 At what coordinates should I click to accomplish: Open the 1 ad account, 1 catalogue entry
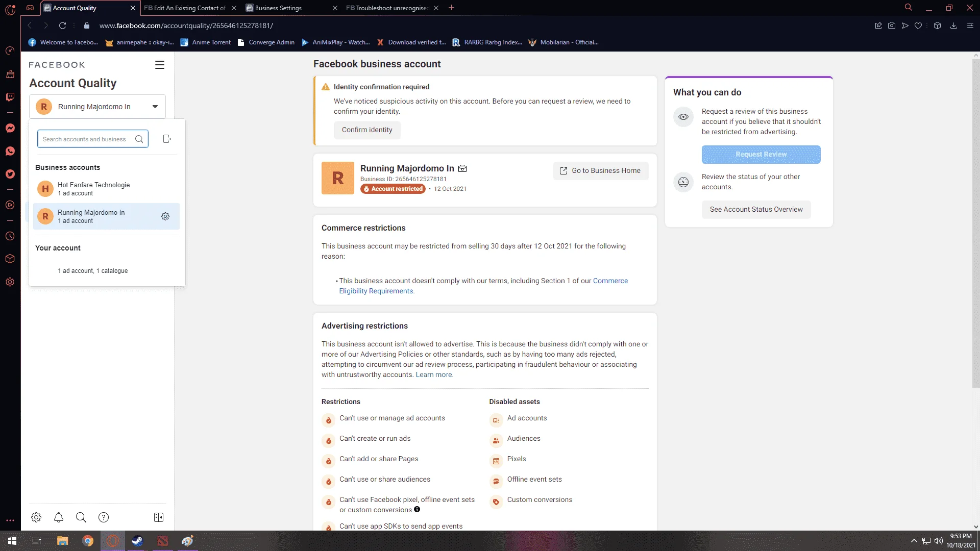106,271
